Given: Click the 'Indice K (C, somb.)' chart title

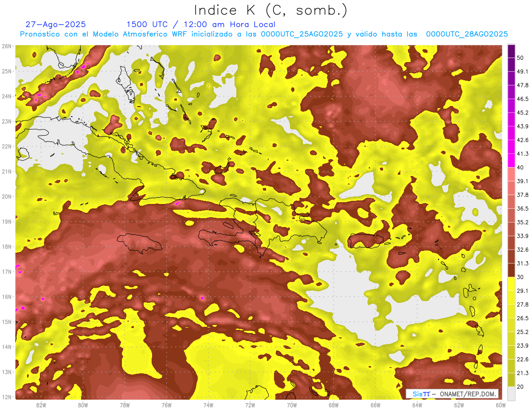Looking at the screenshot, I should coord(271,10).
